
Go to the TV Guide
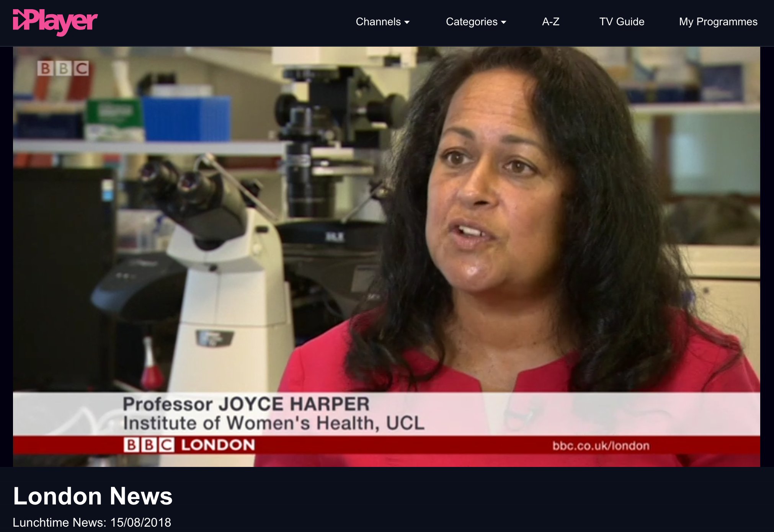pos(622,22)
